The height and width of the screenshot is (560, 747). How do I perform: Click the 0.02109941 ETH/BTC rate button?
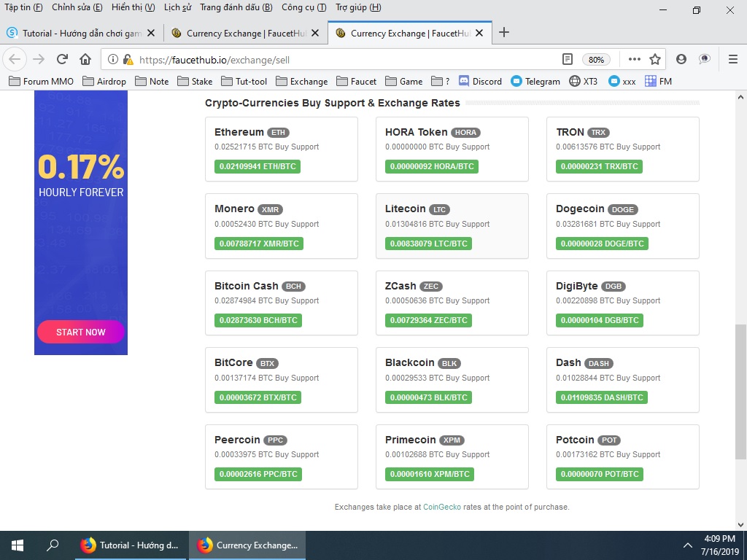tap(258, 166)
